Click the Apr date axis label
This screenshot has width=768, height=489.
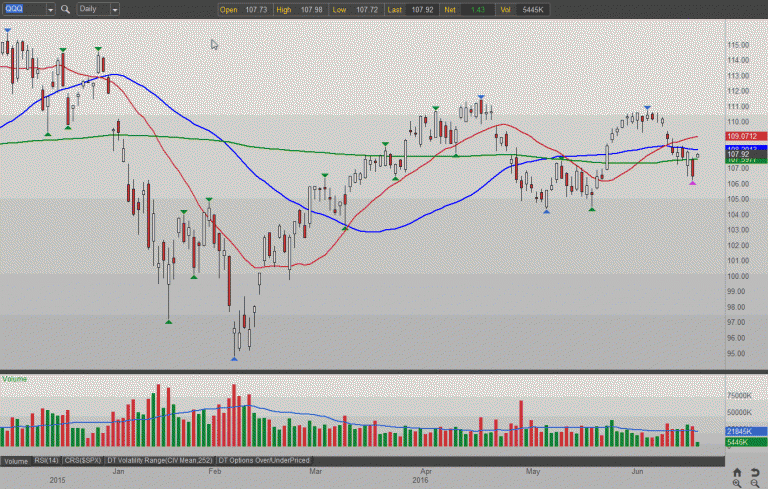[x=426, y=471]
